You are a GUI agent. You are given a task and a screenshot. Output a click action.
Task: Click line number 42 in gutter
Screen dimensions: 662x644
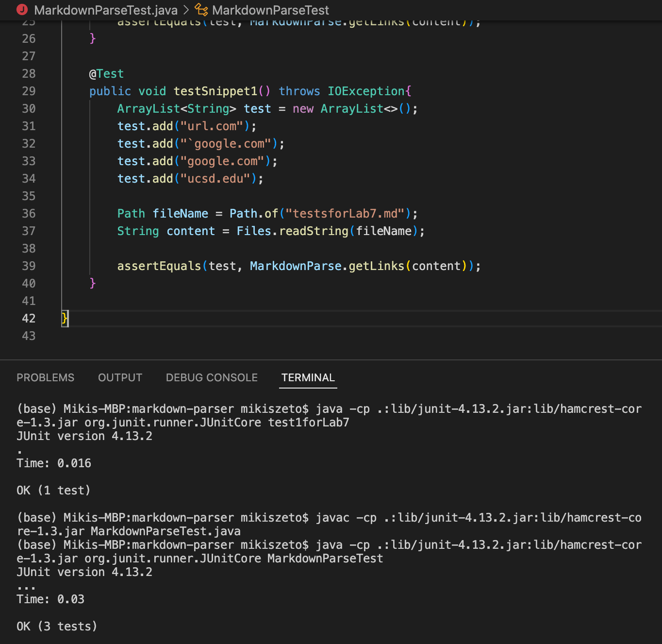29,318
